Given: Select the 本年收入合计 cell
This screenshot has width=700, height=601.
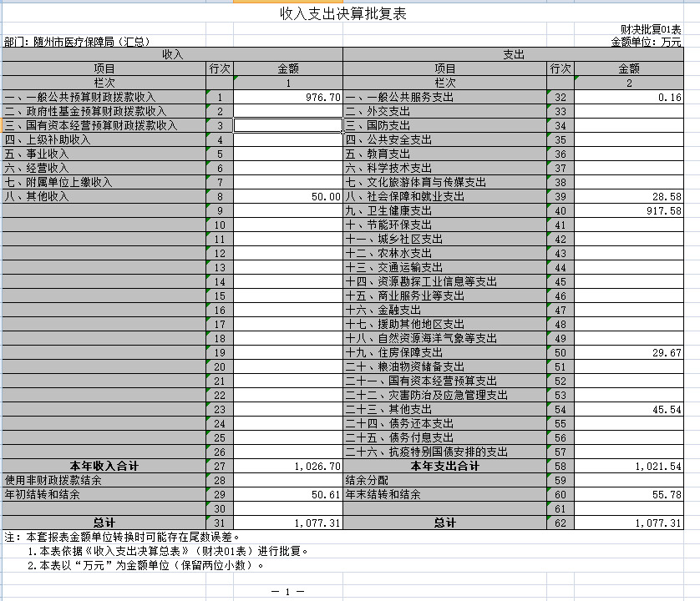Looking at the screenshot, I should click(104, 467).
